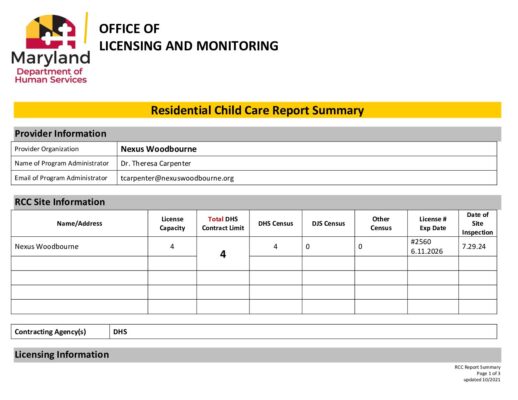Viewport: 518px width, 400px height.
Task: Click the tcarpenter@nexuswoodbourne.org email address
Action: [x=177, y=178]
